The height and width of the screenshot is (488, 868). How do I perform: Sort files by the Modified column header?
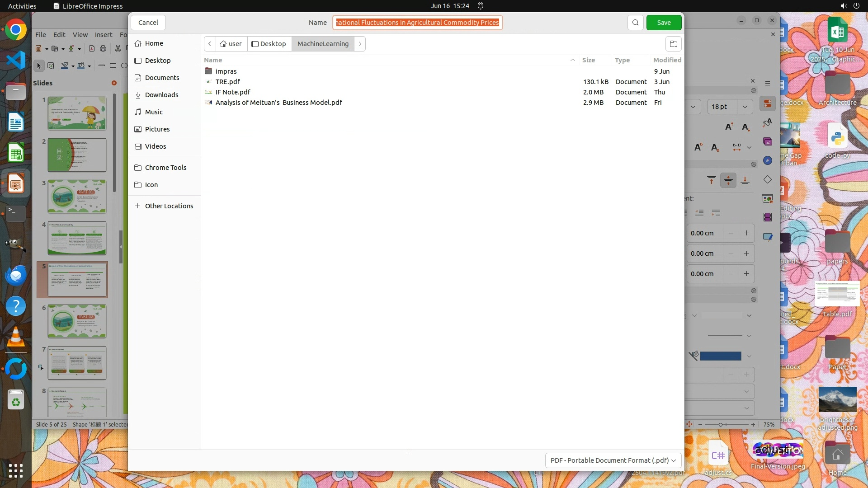tap(667, 60)
